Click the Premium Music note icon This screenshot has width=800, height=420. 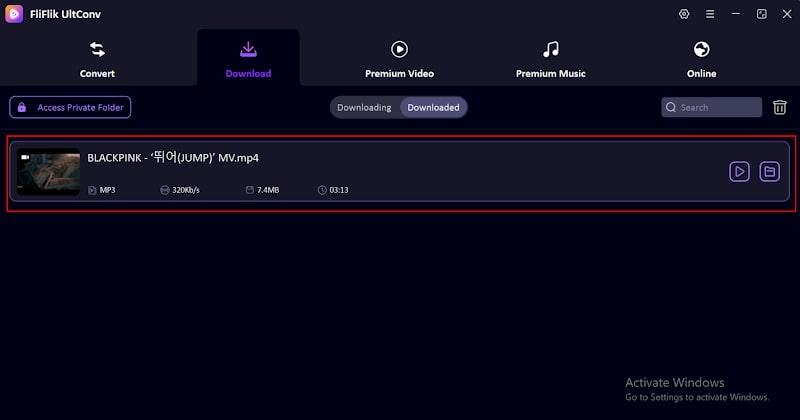point(551,50)
